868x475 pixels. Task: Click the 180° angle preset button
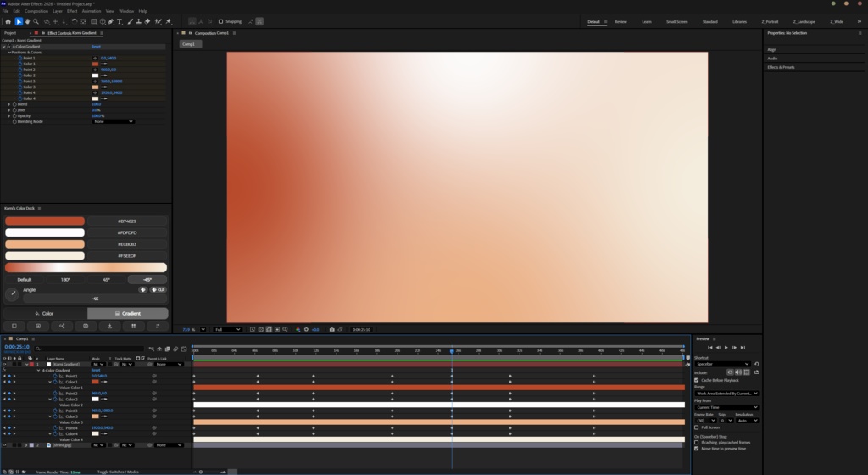point(65,280)
